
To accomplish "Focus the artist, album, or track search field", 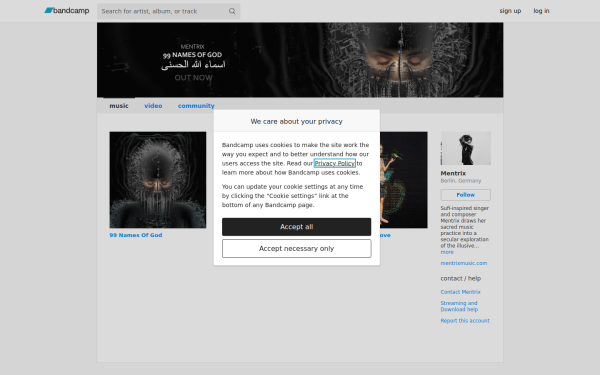I will coord(168,11).
